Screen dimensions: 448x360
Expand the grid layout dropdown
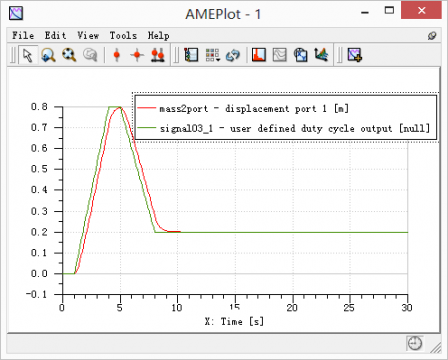tap(212, 55)
